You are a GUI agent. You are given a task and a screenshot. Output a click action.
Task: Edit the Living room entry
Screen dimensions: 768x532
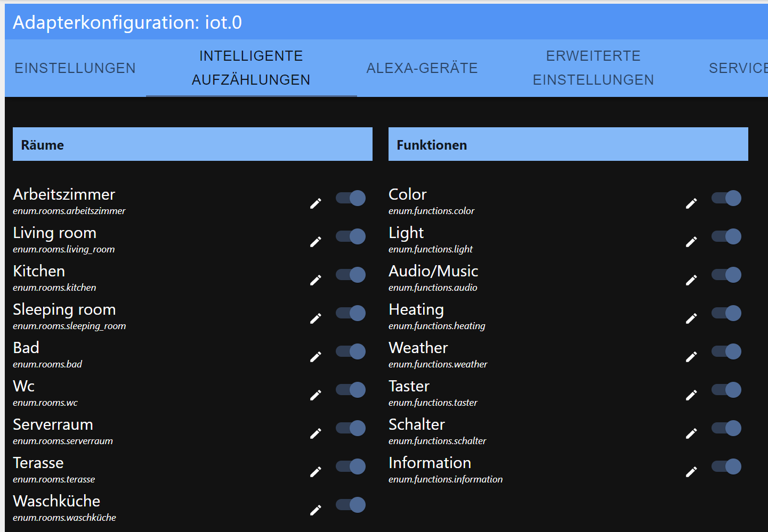pos(316,242)
